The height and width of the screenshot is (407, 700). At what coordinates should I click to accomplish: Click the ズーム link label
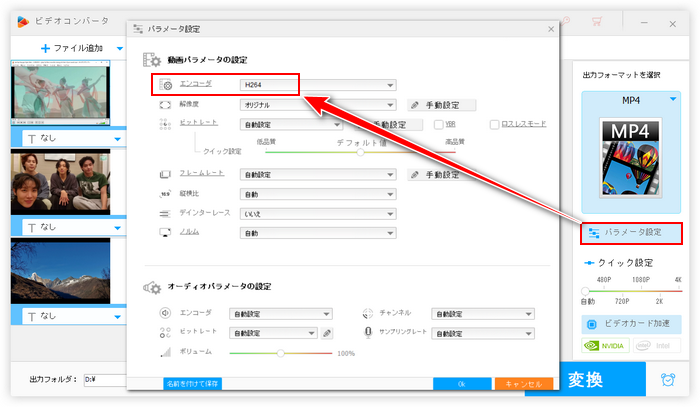coord(189,232)
